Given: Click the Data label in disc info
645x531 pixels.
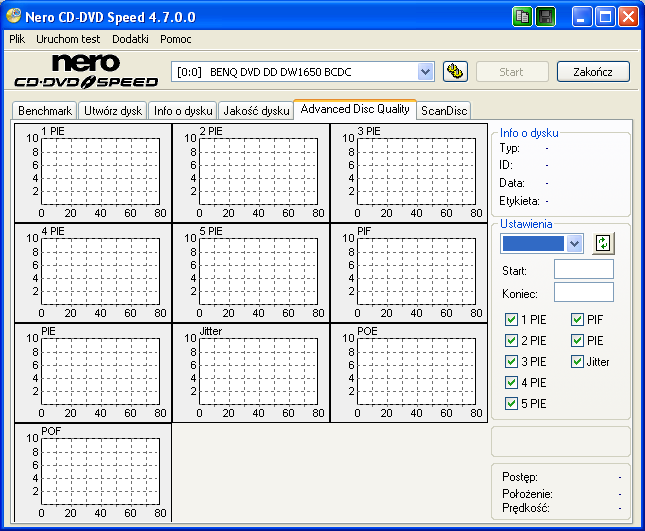Looking at the screenshot, I should coord(512,183).
